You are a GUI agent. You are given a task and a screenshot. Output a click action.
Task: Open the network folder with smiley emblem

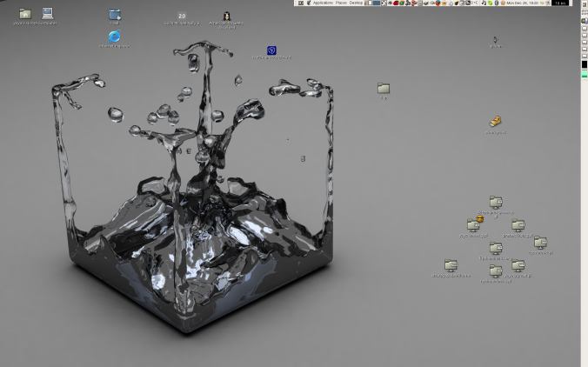coord(474,224)
